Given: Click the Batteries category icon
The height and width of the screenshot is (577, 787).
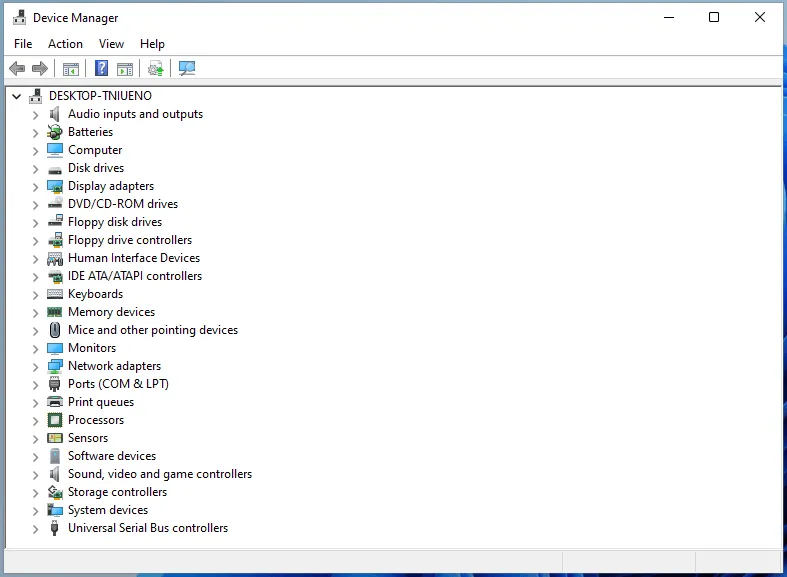Looking at the screenshot, I should (x=55, y=132).
